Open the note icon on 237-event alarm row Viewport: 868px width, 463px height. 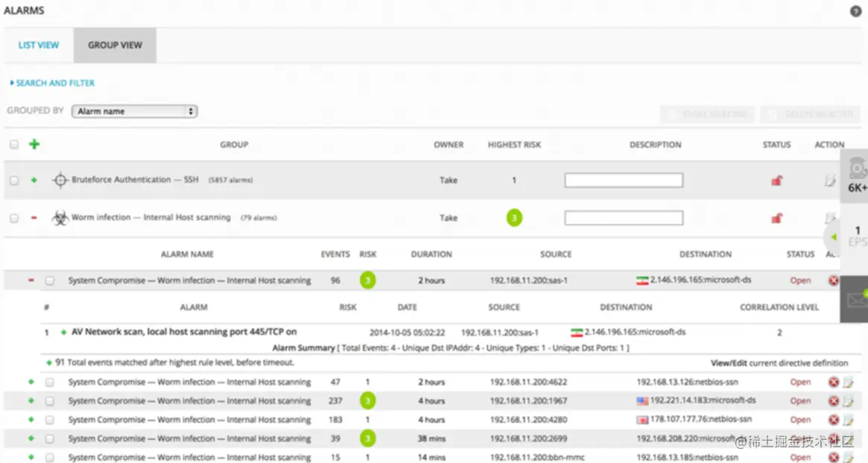click(x=848, y=400)
